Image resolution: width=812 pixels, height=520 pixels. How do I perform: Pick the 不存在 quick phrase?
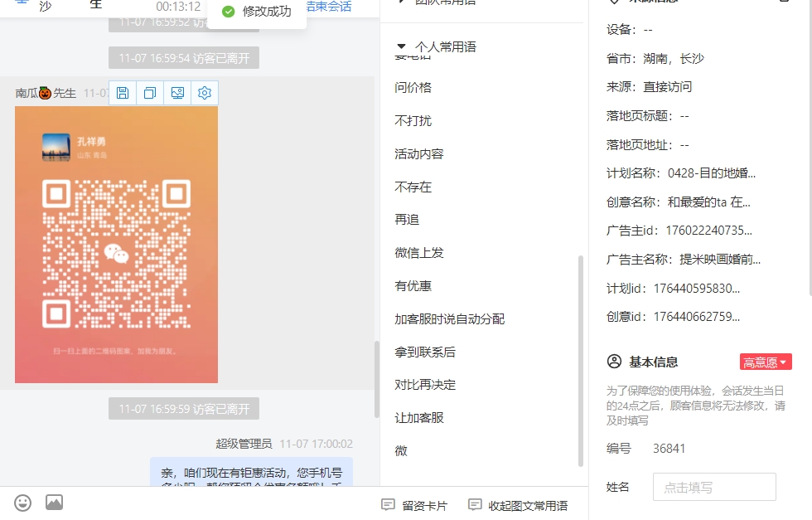413,187
